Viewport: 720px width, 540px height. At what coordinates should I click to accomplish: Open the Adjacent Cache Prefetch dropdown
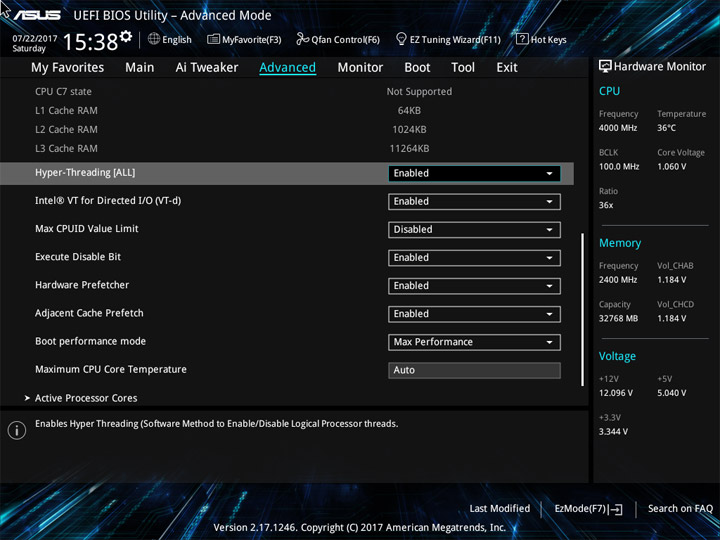(474, 314)
